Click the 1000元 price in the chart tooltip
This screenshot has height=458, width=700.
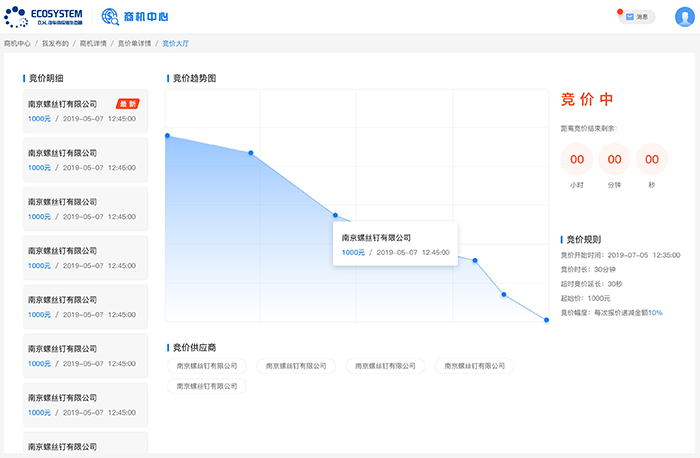[x=353, y=253]
